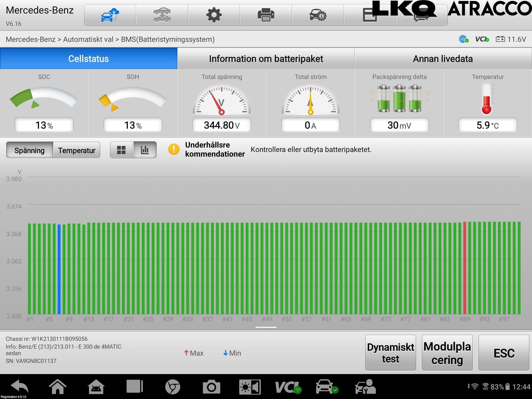
Task: Switch to grid layout view
Action: pyautogui.click(x=121, y=150)
